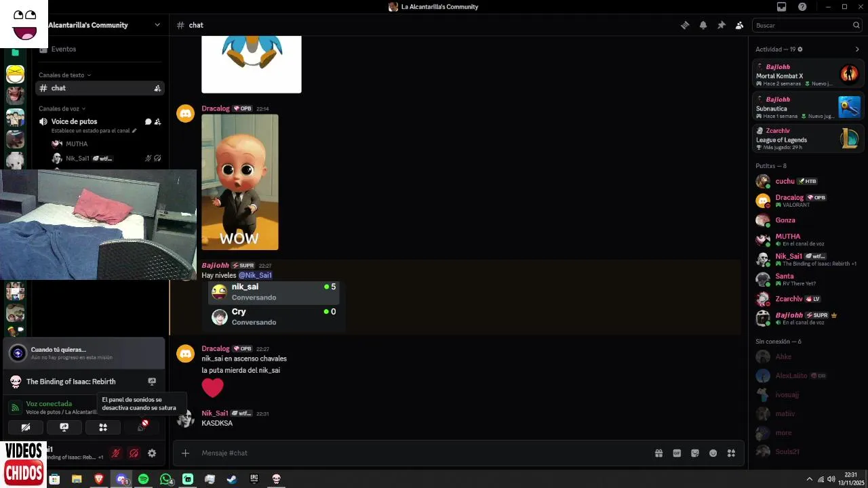Open Spotify from the taskbar

[x=143, y=479]
